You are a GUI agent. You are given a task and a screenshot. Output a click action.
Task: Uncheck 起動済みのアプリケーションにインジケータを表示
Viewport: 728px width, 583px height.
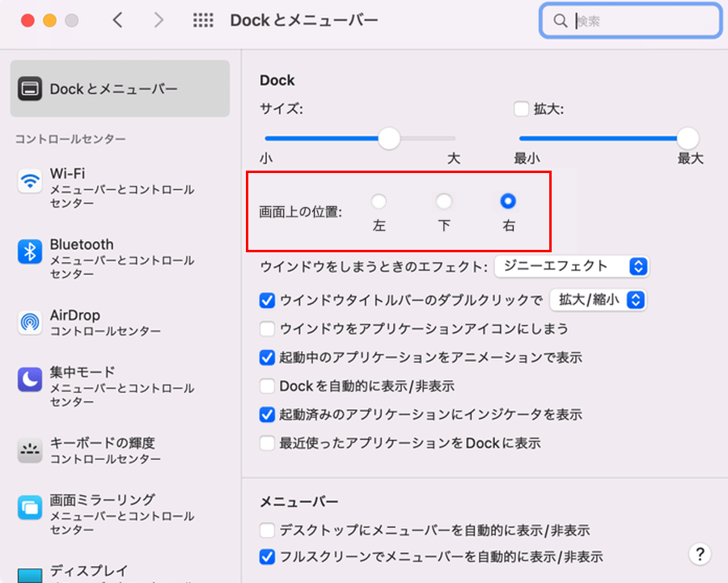pyautogui.click(x=267, y=415)
